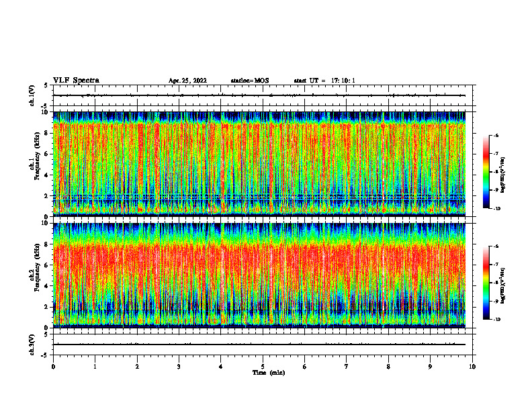The height and width of the screenshot is (411, 532).
Task: Click the "5" voltage tick of the ch.1(V) panel
Action: (x=46, y=86)
